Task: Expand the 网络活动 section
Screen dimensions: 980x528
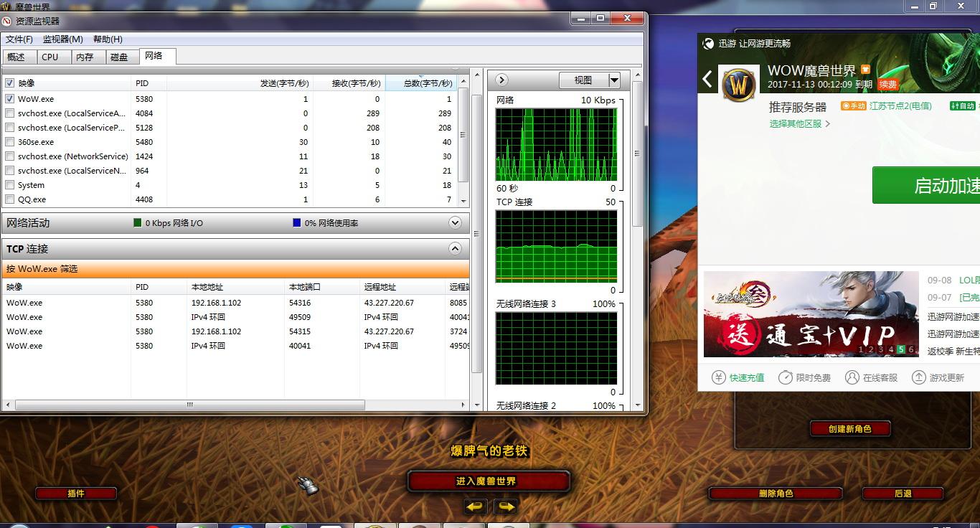Action: tap(454, 223)
